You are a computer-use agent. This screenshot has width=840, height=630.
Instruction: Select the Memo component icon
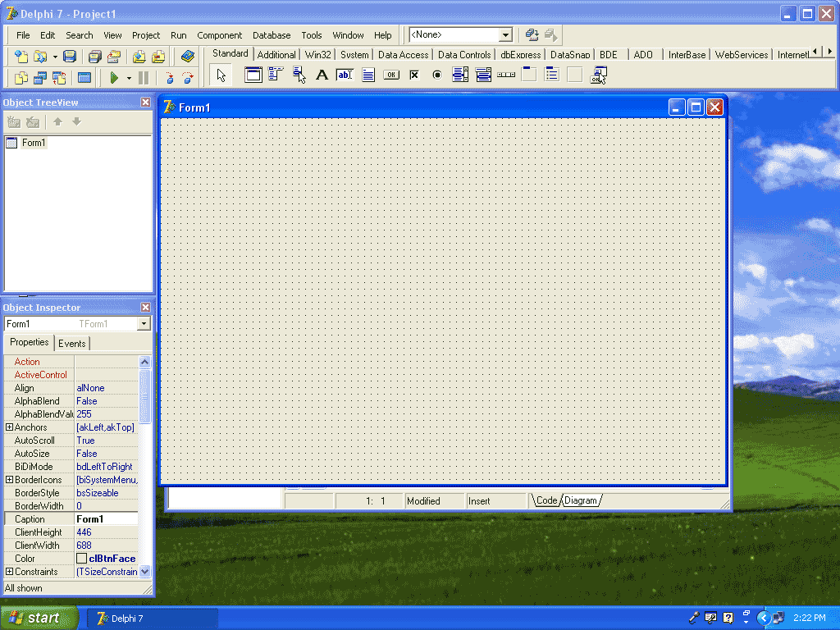[368, 75]
